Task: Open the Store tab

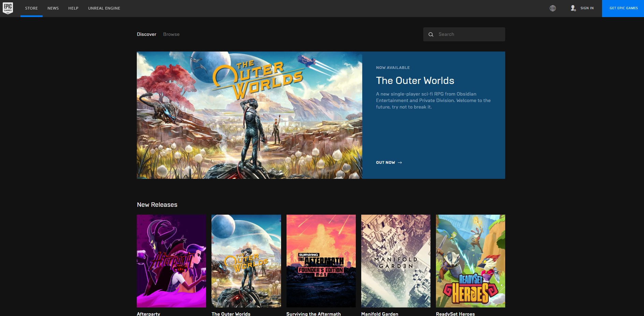Action: [x=31, y=8]
